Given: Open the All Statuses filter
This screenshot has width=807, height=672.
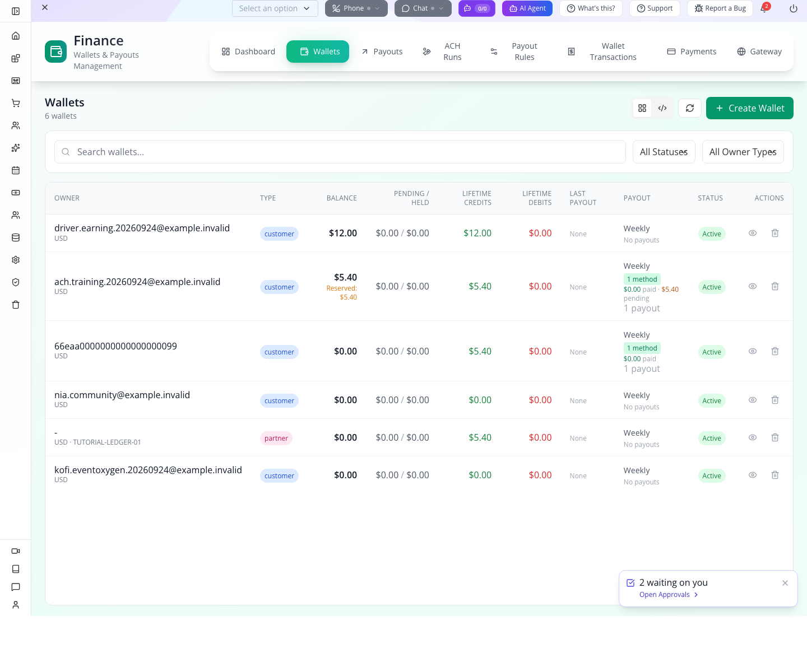Looking at the screenshot, I should coord(664,152).
